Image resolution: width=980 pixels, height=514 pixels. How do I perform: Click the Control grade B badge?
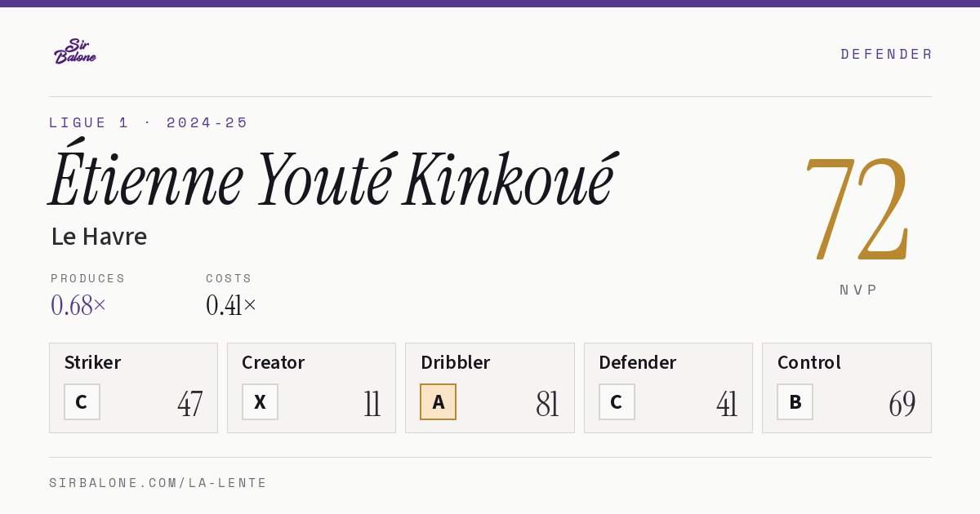[x=795, y=401]
